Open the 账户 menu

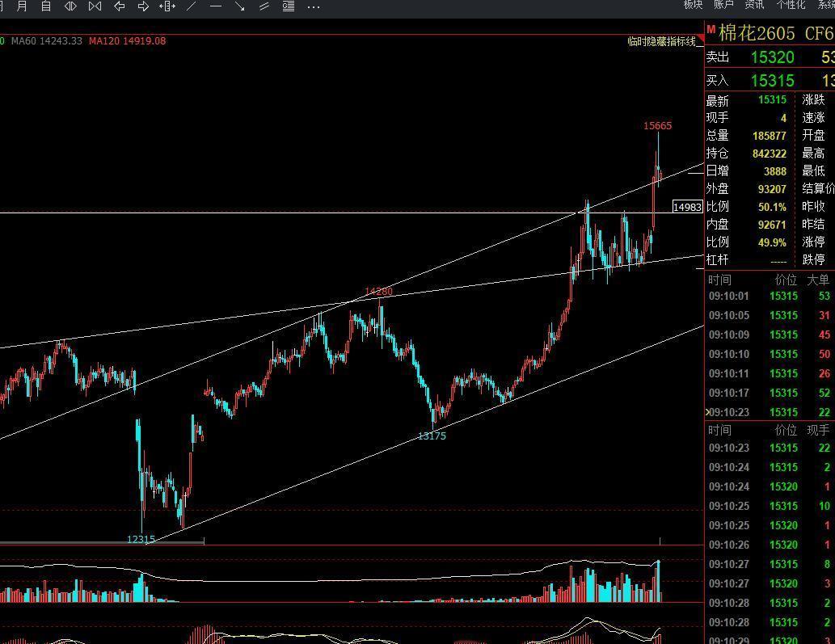[x=723, y=5]
